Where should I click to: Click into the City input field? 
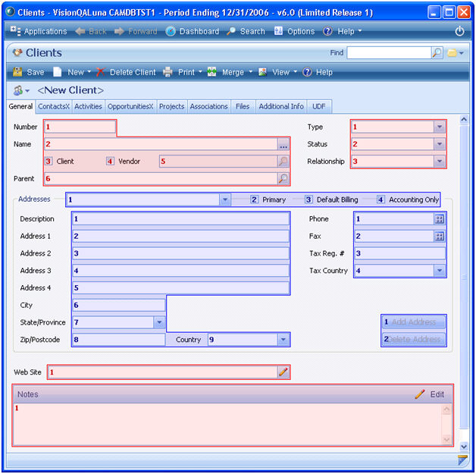tap(119, 305)
